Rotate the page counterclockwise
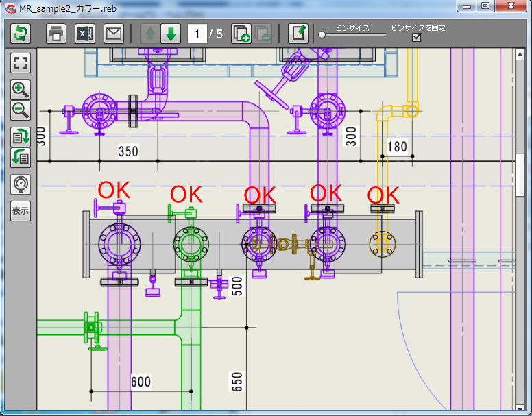Image resolution: width=532 pixels, height=416 pixels. pyautogui.click(x=21, y=157)
